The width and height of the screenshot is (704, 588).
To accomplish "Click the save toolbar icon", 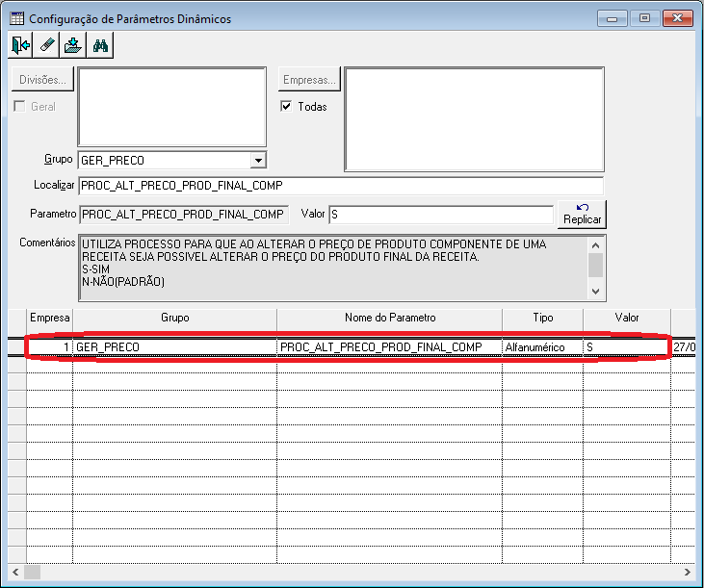I will (73, 45).
